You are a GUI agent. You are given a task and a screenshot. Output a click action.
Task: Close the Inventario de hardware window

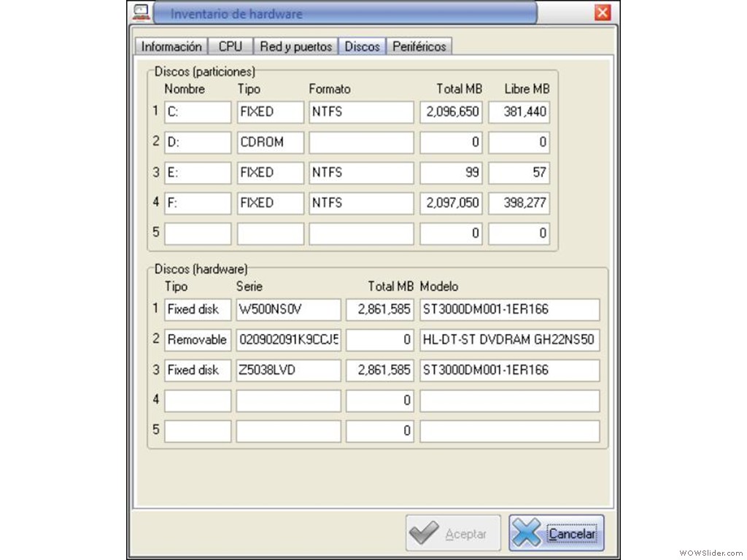point(602,12)
